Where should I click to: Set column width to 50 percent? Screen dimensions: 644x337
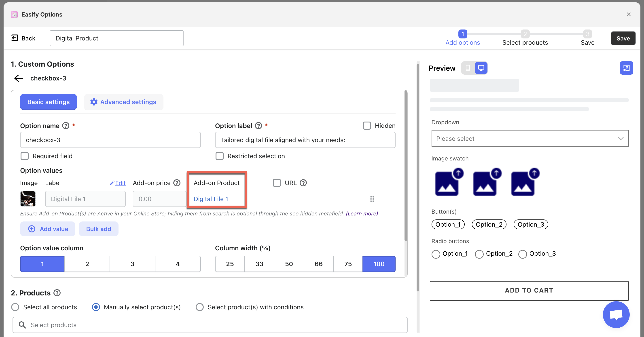pyautogui.click(x=289, y=264)
